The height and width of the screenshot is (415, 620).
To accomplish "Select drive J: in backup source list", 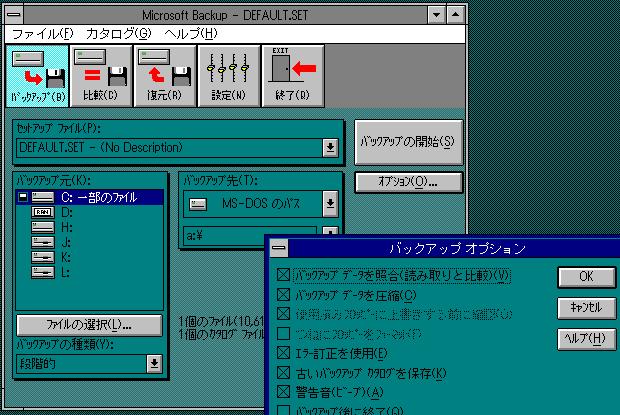I will coord(89,242).
